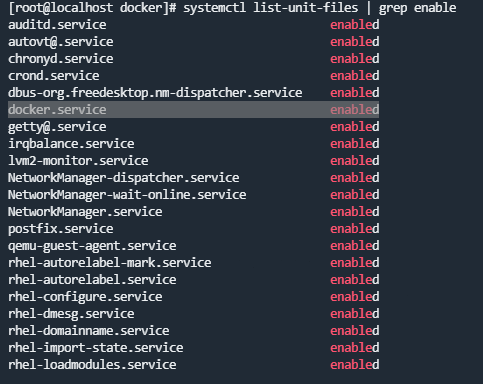Click chronyd.service in the list
The height and width of the screenshot is (384, 483).
point(61,59)
